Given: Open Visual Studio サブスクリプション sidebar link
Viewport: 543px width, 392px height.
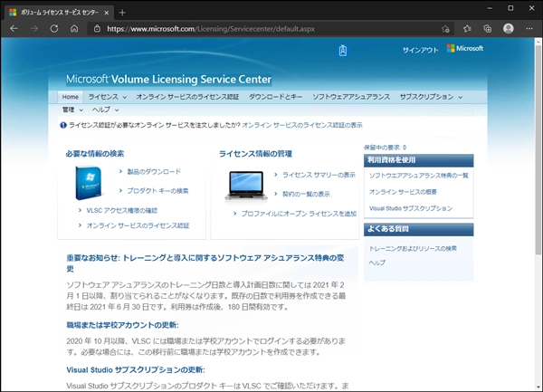Looking at the screenshot, I should (411, 208).
